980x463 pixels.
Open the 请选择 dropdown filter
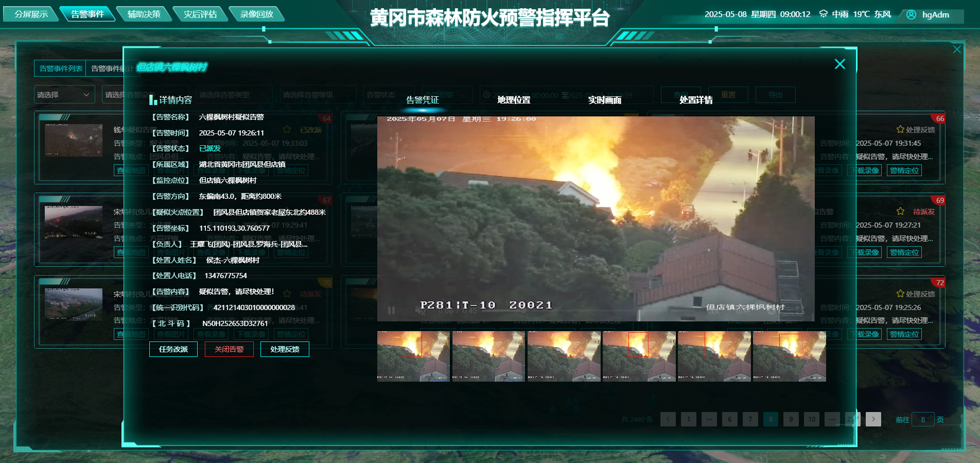[x=64, y=94]
